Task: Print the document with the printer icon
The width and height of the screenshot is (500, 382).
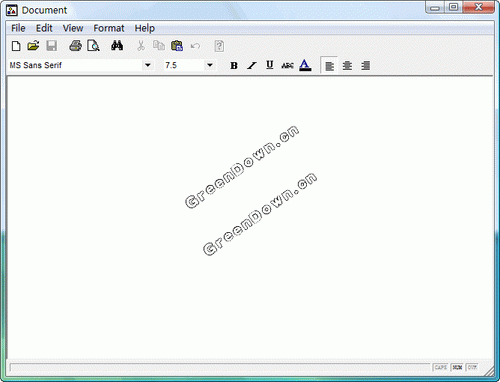Action: pyautogui.click(x=75, y=46)
